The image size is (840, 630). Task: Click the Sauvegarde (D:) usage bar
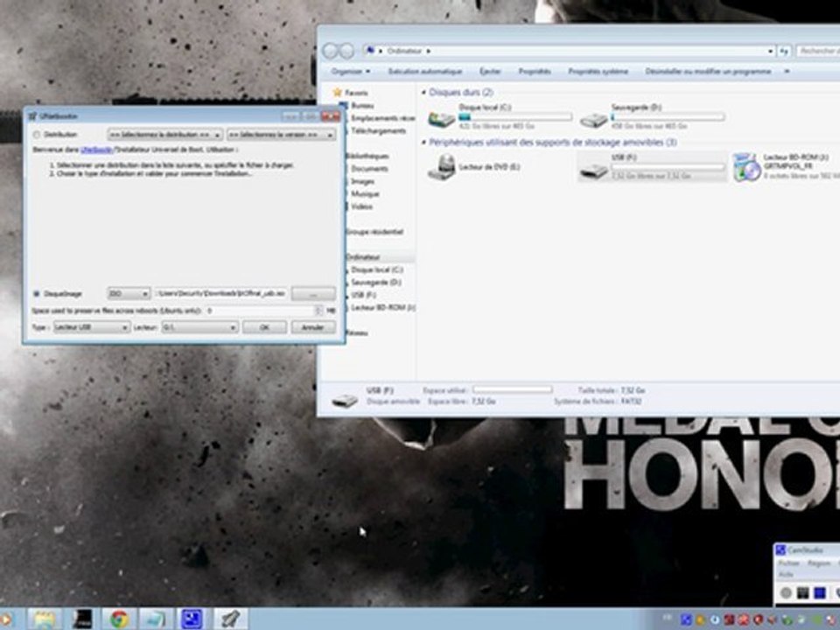click(x=668, y=116)
